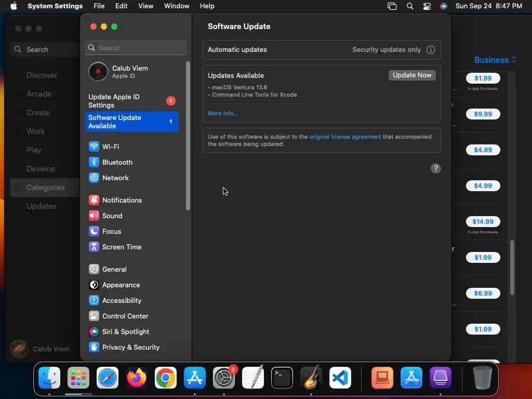Open the More Info link
The image size is (532, 399).
pos(223,113)
